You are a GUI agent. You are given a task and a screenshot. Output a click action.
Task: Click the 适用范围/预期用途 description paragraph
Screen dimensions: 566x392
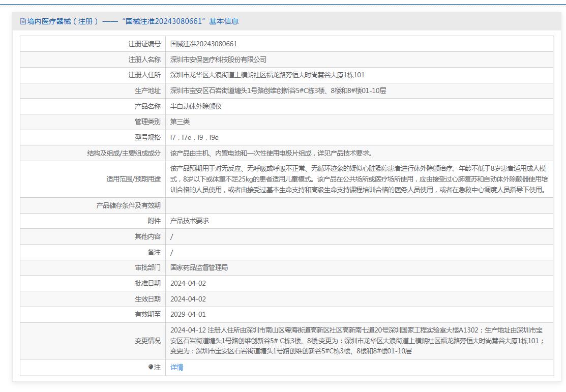click(359, 179)
